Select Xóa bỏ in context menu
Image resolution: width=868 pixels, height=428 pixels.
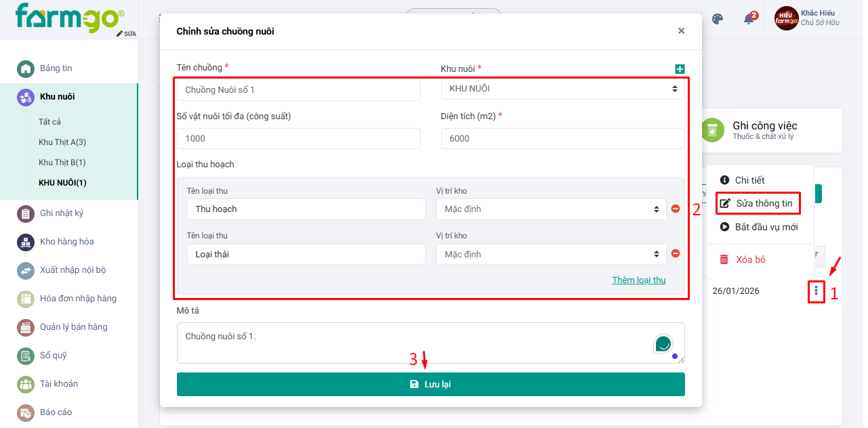(750, 259)
